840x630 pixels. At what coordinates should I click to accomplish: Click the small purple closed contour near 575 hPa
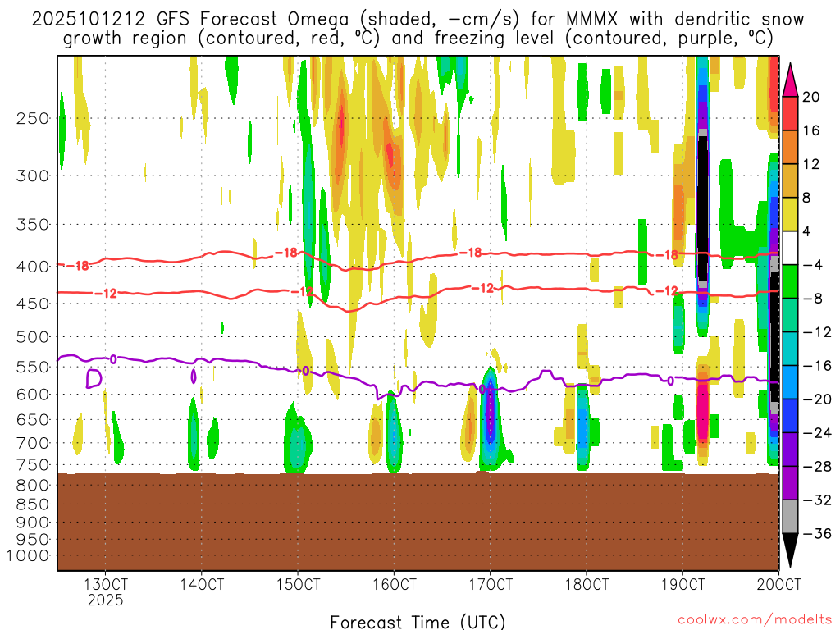pyautogui.click(x=94, y=378)
